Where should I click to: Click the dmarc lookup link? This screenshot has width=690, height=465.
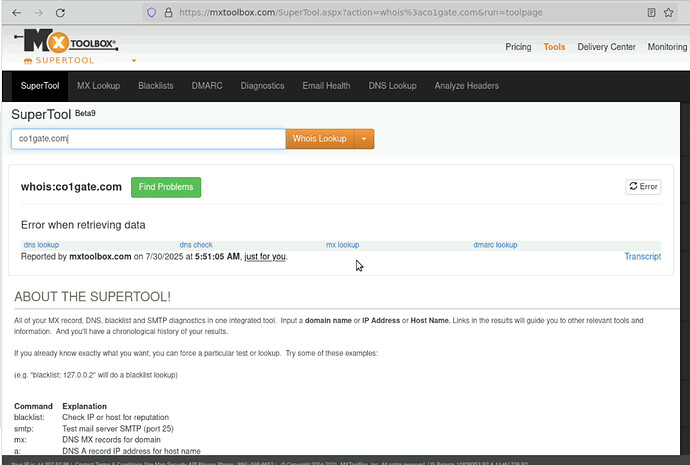pyautogui.click(x=495, y=245)
